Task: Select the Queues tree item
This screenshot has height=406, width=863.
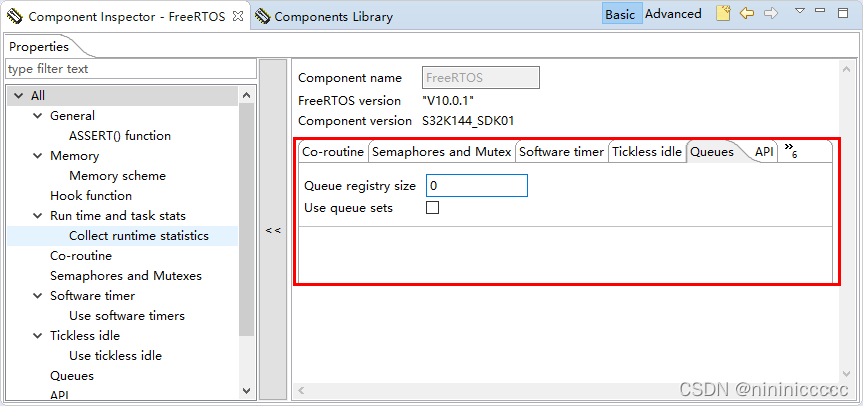Action: 72,376
